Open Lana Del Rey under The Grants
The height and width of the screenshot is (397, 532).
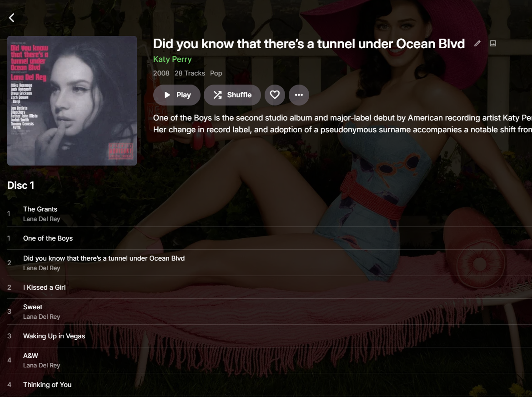click(41, 219)
